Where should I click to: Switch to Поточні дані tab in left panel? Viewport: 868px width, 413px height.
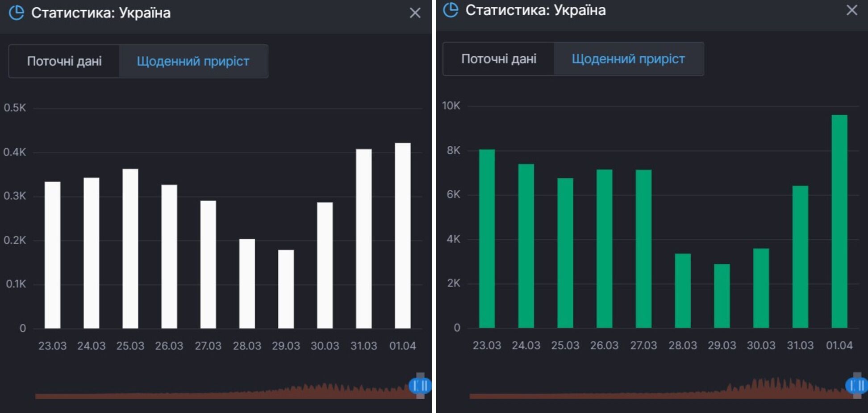click(64, 61)
